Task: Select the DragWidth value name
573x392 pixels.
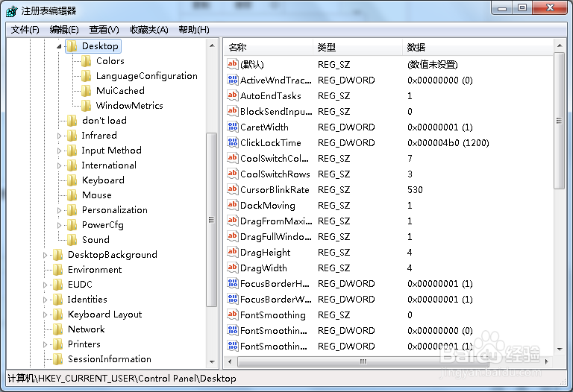Action: pyautogui.click(x=263, y=268)
